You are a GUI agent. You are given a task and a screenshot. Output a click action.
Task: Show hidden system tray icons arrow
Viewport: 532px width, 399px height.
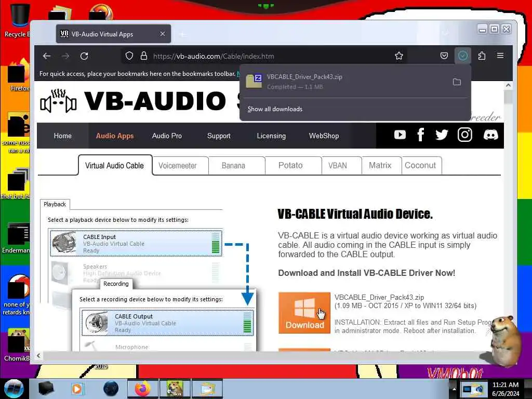(454, 389)
